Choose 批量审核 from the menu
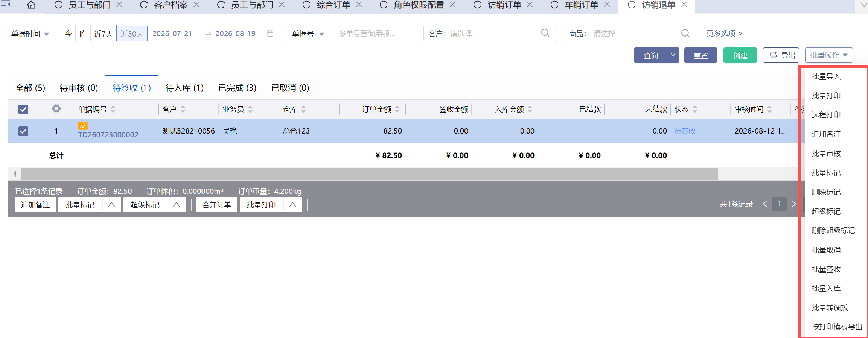Image resolution: width=868 pixels, height=338 pixels. click(x=826, y=154)
